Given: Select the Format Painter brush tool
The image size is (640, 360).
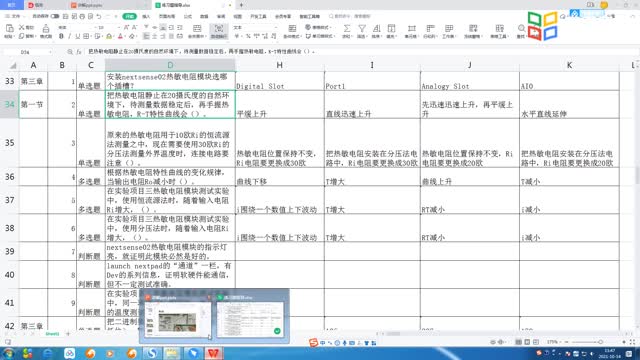Looking at the screenshot, I should [46, 31].
